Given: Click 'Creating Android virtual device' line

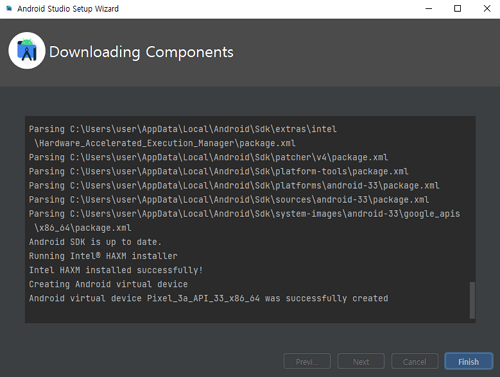Looking at the screenshot, I should coord(108,284).
